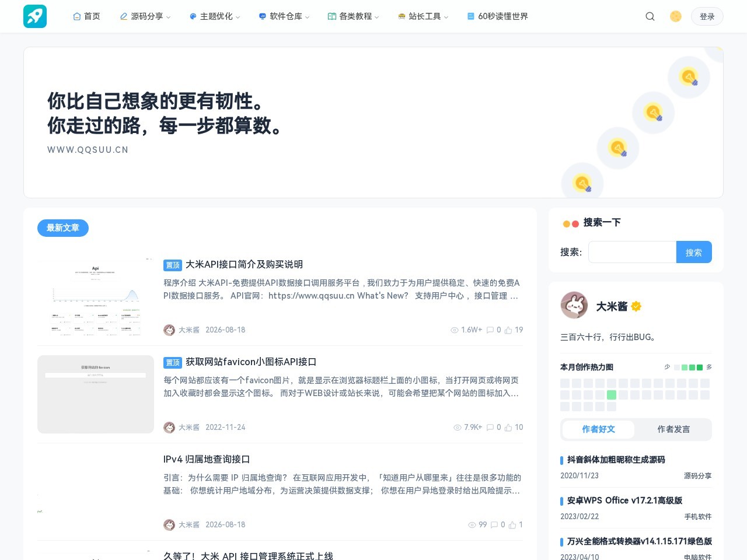Screen dimensions: 747x560
Task: Click 大米酱 profile avatar in sidebar
Action: click(574, 305)
